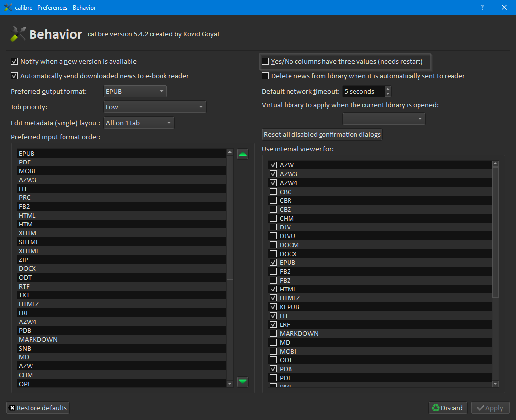Check the MOBI internal viewer box
Viewport: 516px width, 420px height.
coord(273,351)
